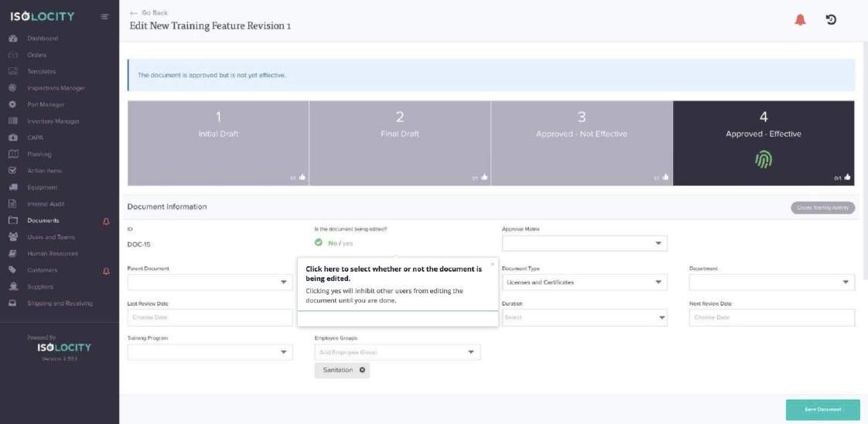Click the green fingerprint signature icon
868x424 pixels.
764,160
